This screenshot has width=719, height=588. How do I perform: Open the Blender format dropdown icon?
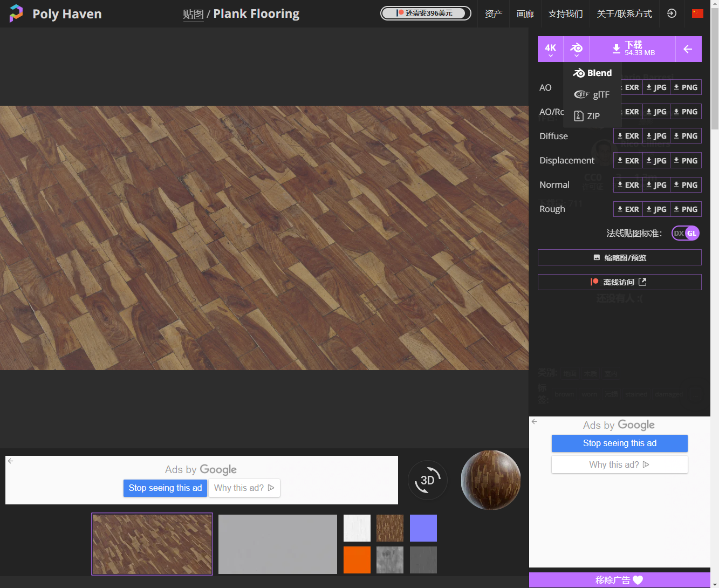(x=577, y=49)
